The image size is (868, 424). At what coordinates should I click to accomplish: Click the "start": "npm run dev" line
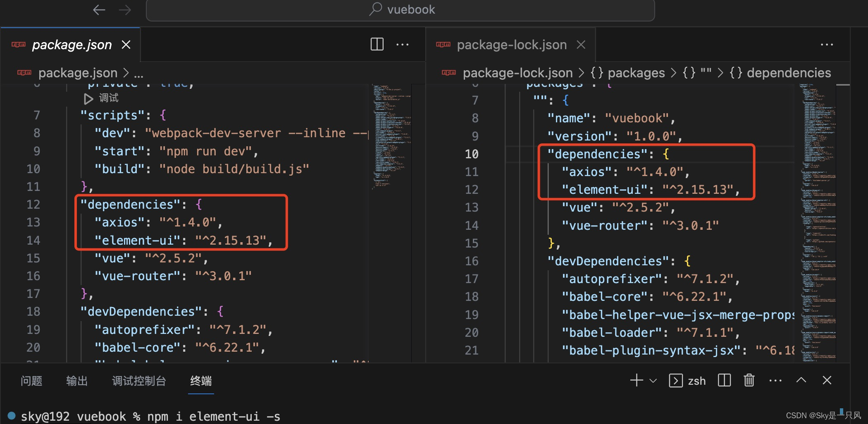(x=176, y=151)
